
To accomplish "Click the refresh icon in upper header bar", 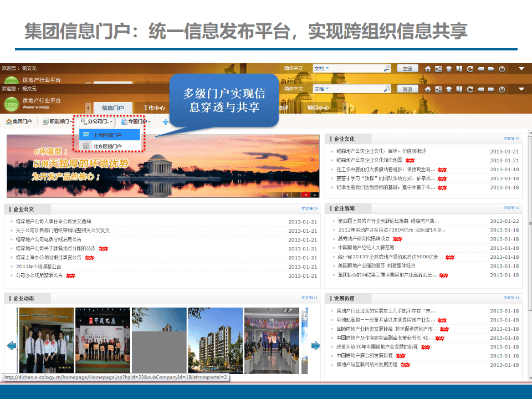I will [x=470, y=69].
